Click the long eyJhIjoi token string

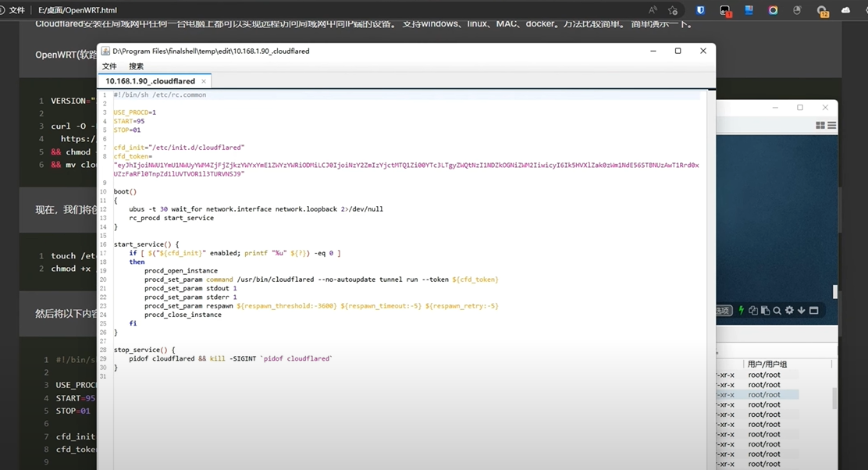[x=407, y=169]
